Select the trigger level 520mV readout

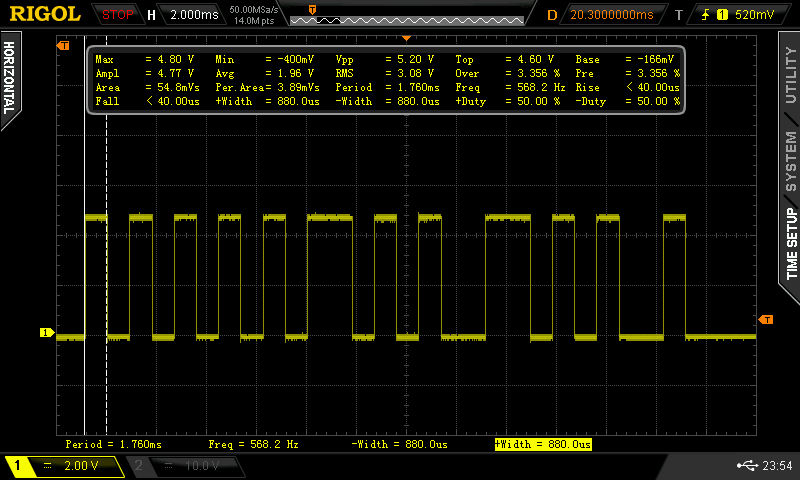(x=755, y=15)
